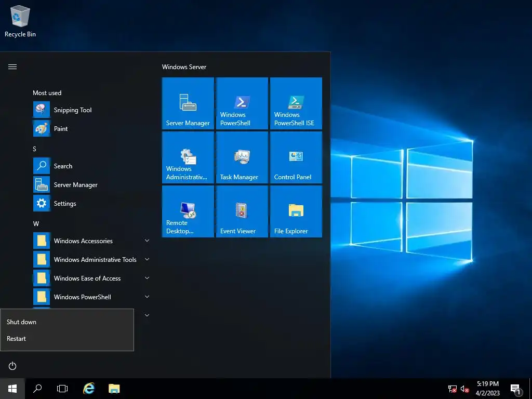
Task: Open File Explorer from the taskbar
Action: click(114, 389)
